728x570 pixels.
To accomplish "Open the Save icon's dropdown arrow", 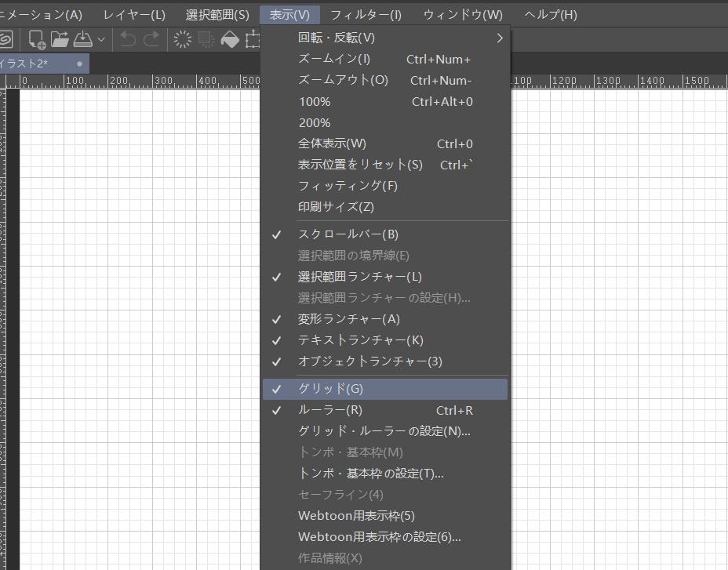I will (x=100, y=38).
